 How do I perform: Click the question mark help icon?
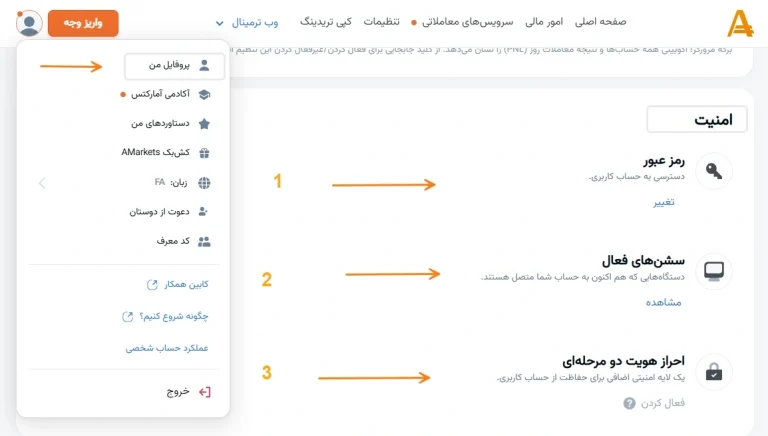[629, 403]
